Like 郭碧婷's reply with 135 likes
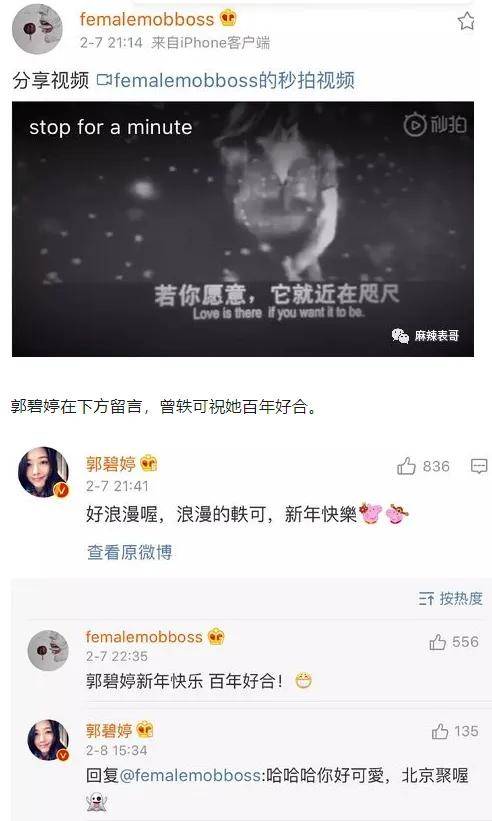Image resolution: width=492 pixels, height=821 pixels. pyautogui.click(x=440, y=731)
